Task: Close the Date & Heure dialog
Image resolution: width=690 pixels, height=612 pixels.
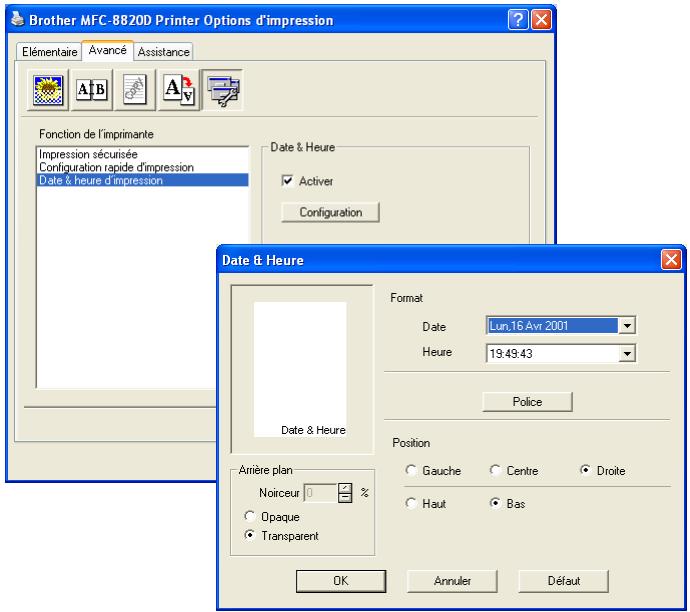Action: [671, 260]
